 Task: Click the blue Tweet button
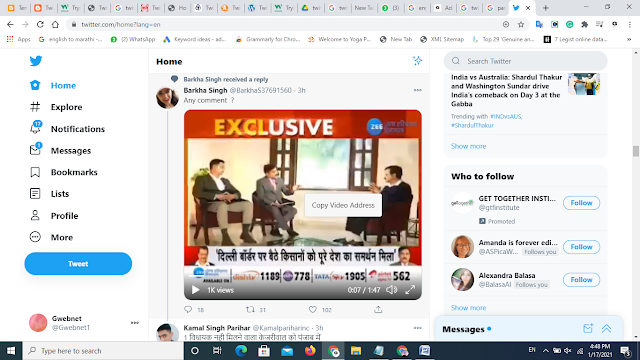pos(78,264)
